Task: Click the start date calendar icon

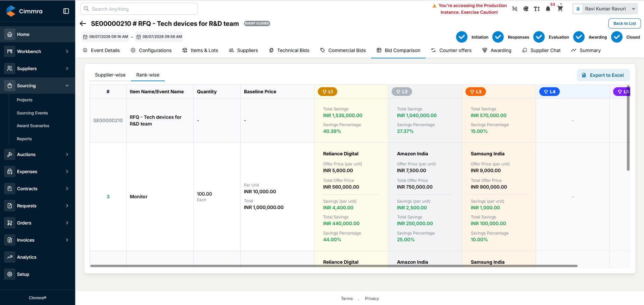Action: 85,37
